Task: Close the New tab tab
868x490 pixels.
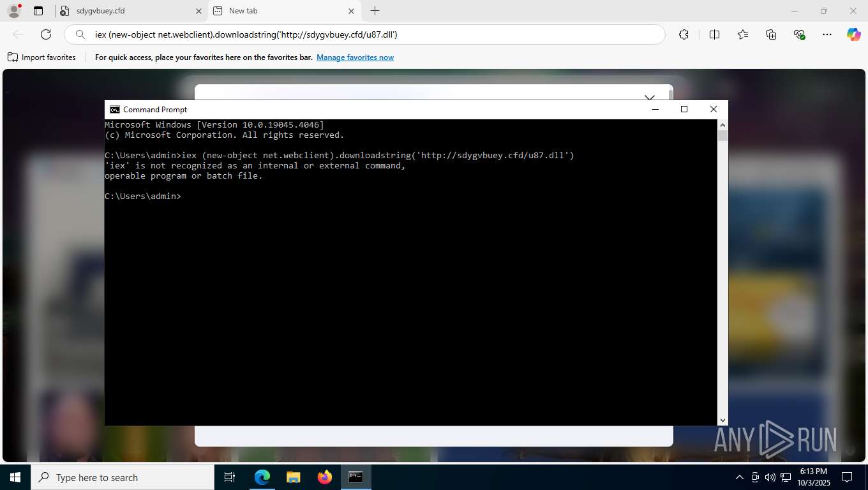Action: click(x=351, y=11)
